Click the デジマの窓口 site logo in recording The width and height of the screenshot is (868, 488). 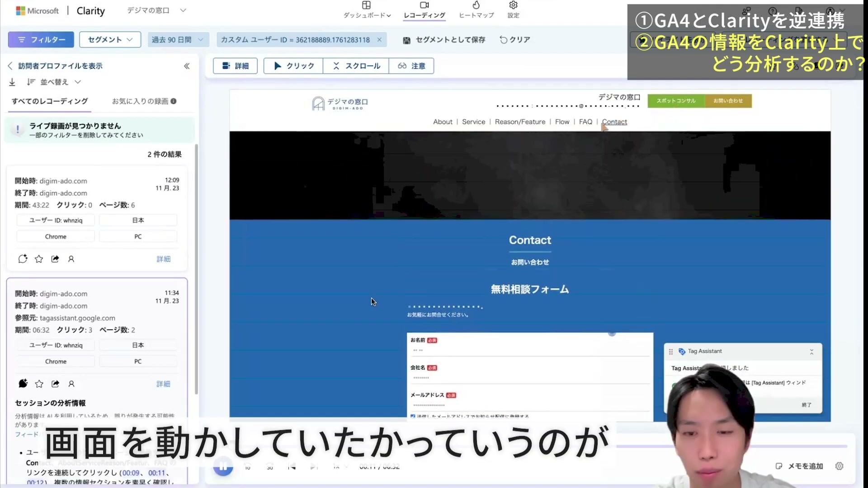(340, 103)
